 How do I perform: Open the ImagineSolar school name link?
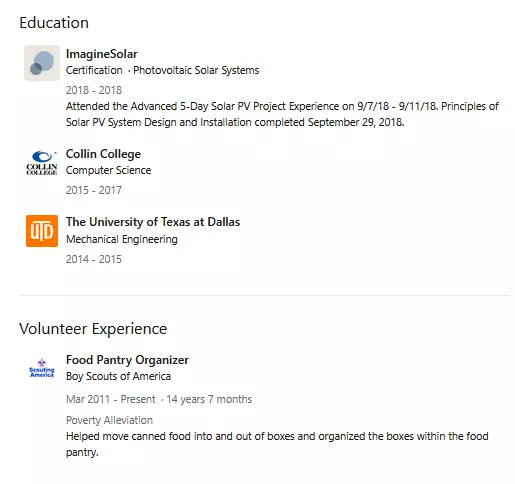102,54
